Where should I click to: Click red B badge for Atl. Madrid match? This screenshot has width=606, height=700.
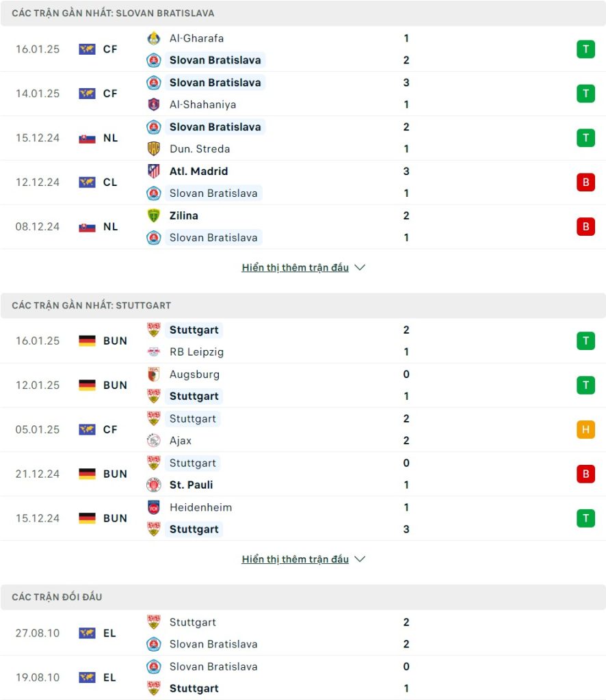coord(585,182)
